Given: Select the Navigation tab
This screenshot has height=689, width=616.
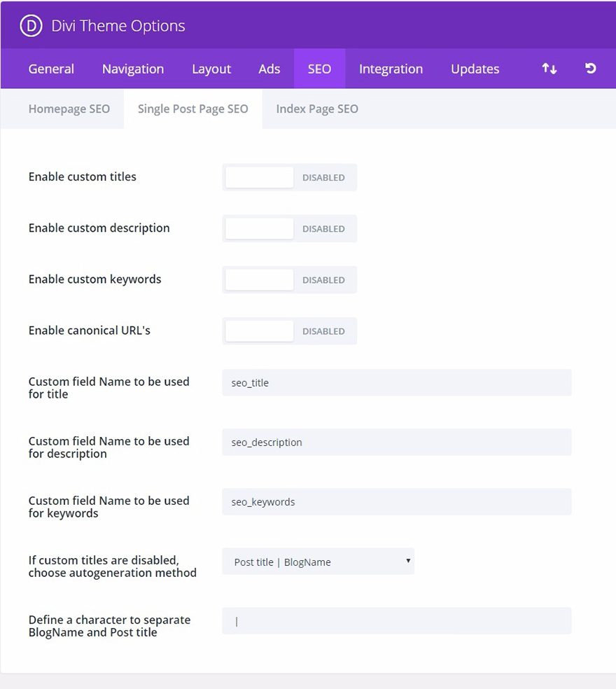Looking at the screenshot, I should (132, 68).
